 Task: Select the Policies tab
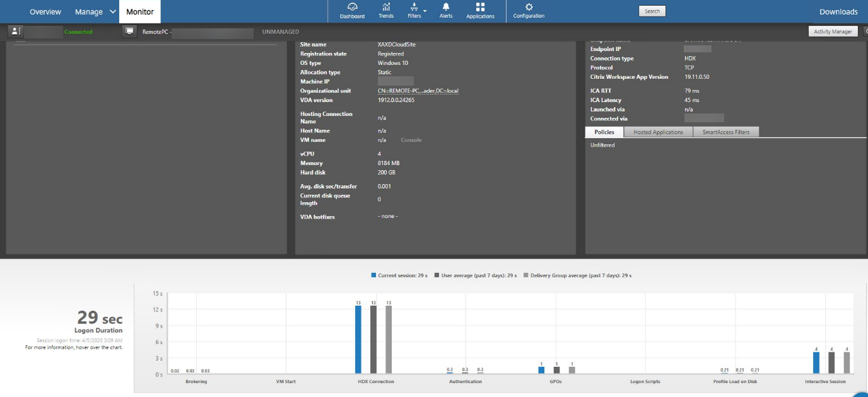(604, 132)
